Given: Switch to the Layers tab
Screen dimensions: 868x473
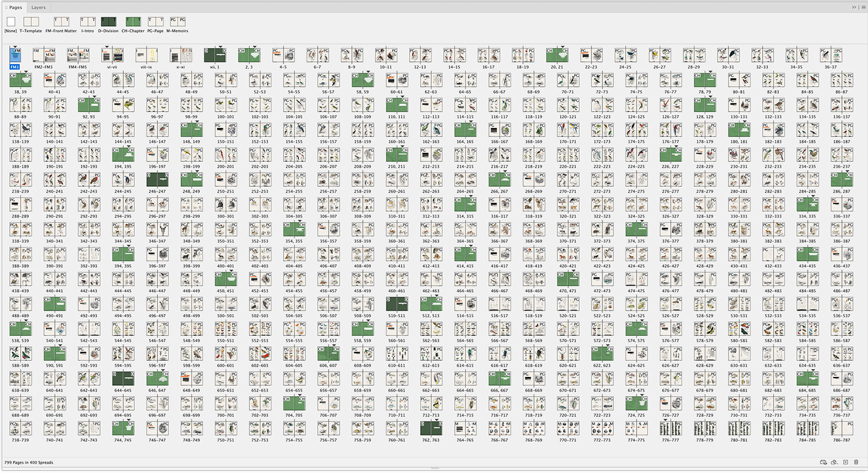Looking at the screenshot, I should pos(38,8).
